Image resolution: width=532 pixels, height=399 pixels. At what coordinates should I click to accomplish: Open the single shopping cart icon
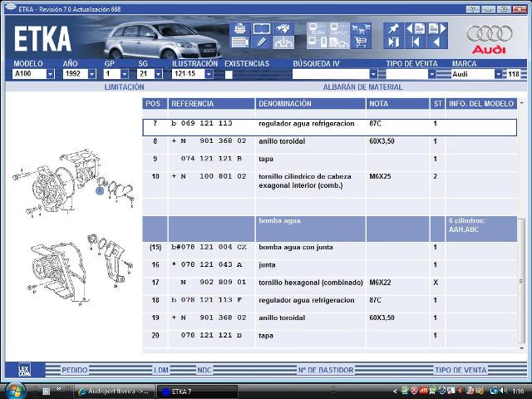pos(361,42)
